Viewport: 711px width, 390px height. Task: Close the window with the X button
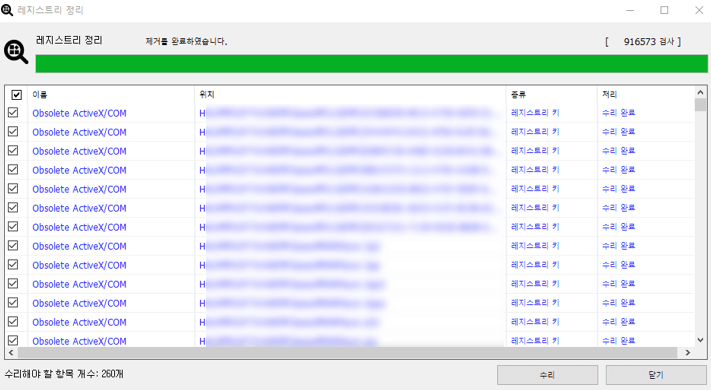699,10
